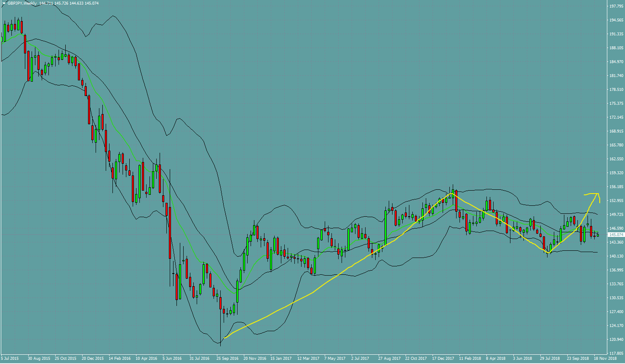625x364 pixels.
Task: Click the GBPJPY,Weekly chart title text
Action: coord(22,3)
